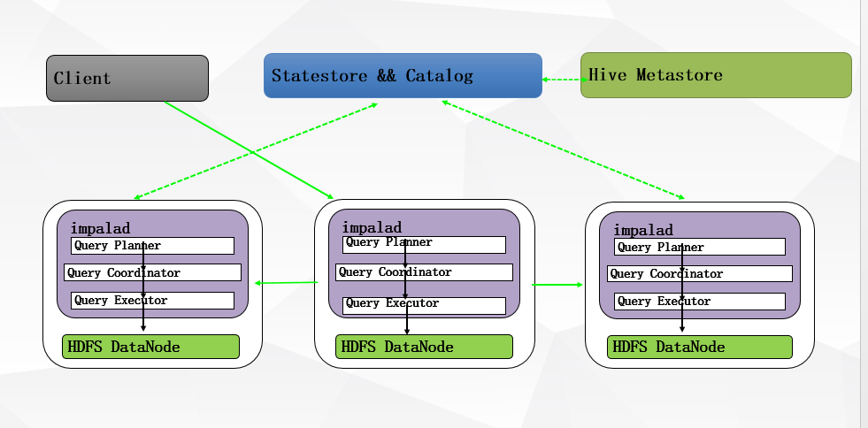Click Query Planner in the right impalad
Screen dimensions: 868x428
pyautogui.click(x=700, y=247)
